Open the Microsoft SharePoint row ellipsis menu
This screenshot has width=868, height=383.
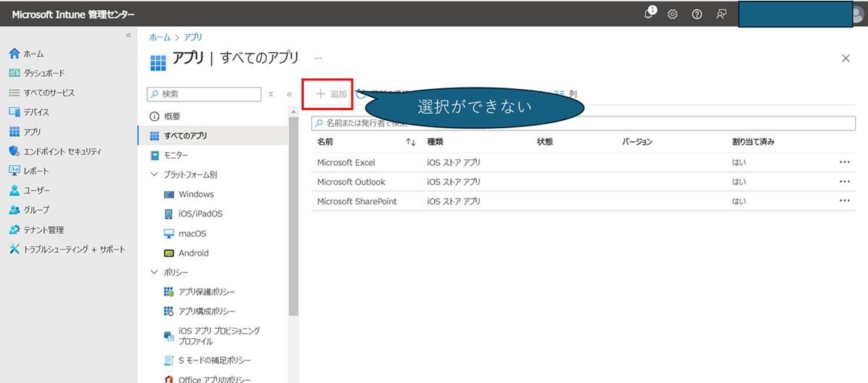pyautogui.click(x=844, y=201)
